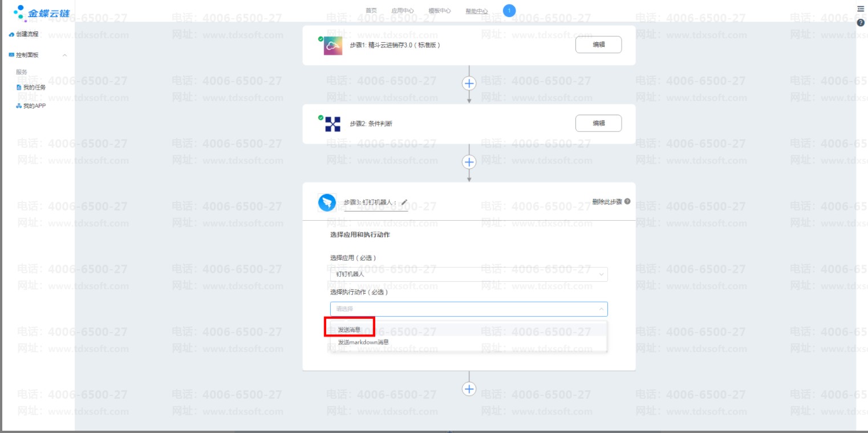Select 发送markdown消息 from the action list

363,342
